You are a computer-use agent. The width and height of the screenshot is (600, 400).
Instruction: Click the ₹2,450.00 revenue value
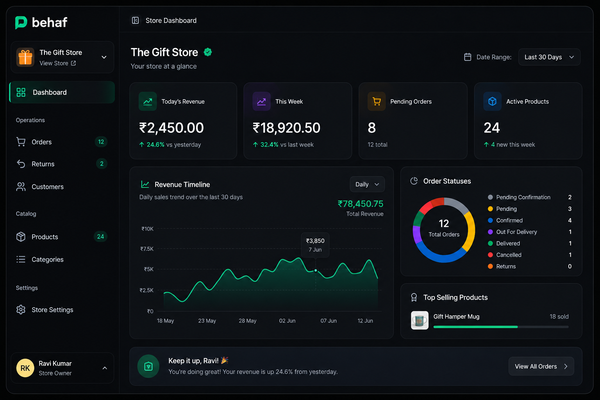(x=171, y=128)
